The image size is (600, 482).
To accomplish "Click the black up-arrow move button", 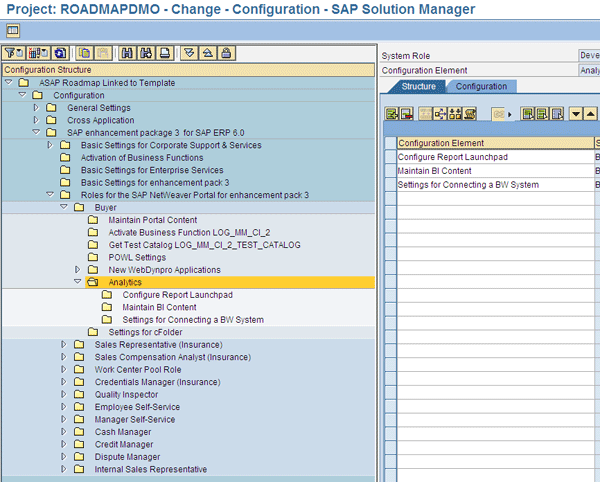I will (x=590, y=114).
